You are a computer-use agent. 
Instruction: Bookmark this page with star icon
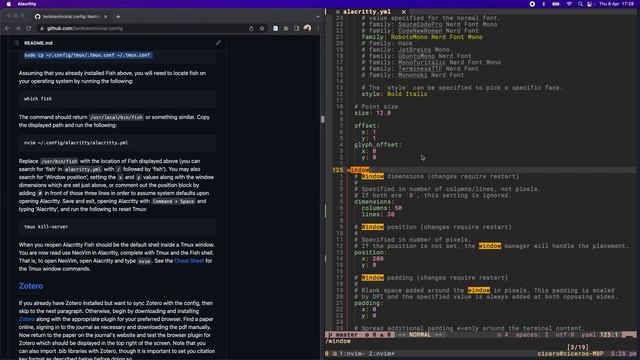(262, 28)
